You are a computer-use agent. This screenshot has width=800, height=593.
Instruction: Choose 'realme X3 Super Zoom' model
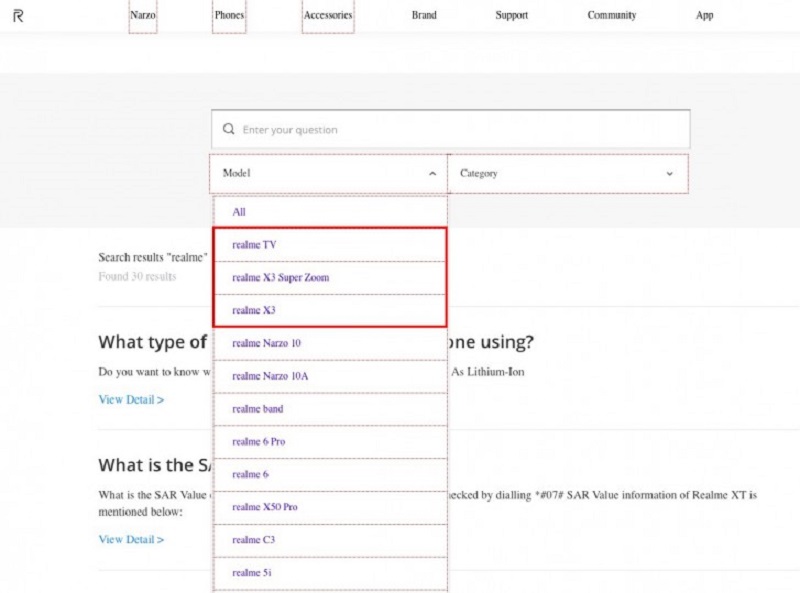tap(330, 278)
